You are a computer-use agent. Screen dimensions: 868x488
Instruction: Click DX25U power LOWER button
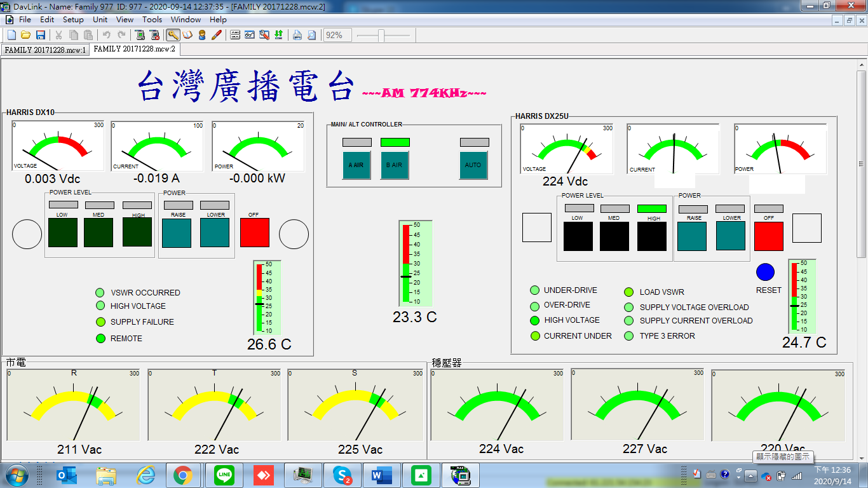click(x=731, y=236)
